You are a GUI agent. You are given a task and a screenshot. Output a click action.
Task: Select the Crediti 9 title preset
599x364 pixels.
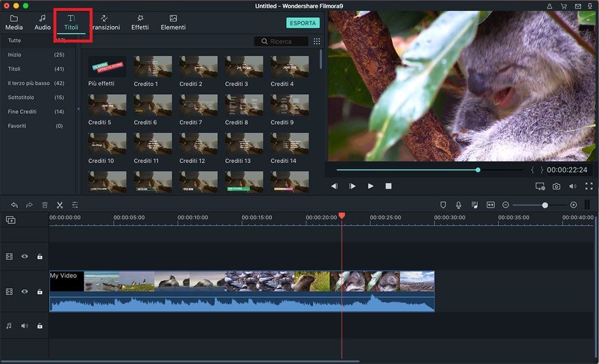[290, 105]
